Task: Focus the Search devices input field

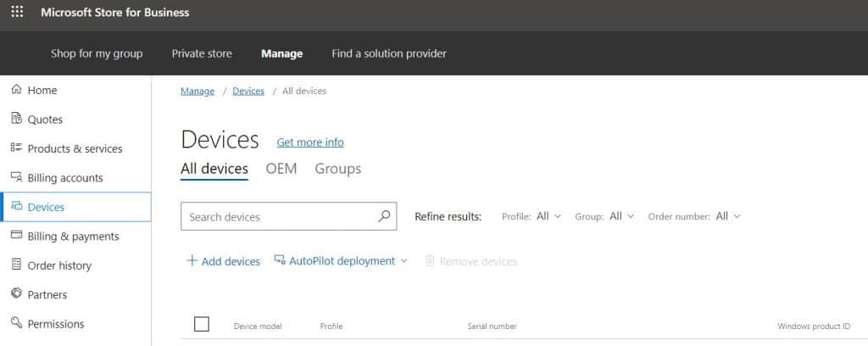Action: (288, 216)
